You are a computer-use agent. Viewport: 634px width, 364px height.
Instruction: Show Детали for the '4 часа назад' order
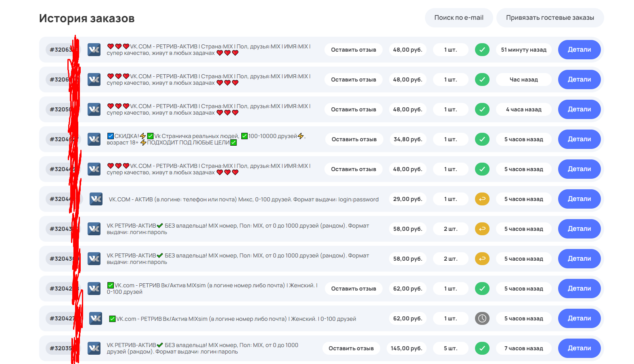(x=579, y=109)
